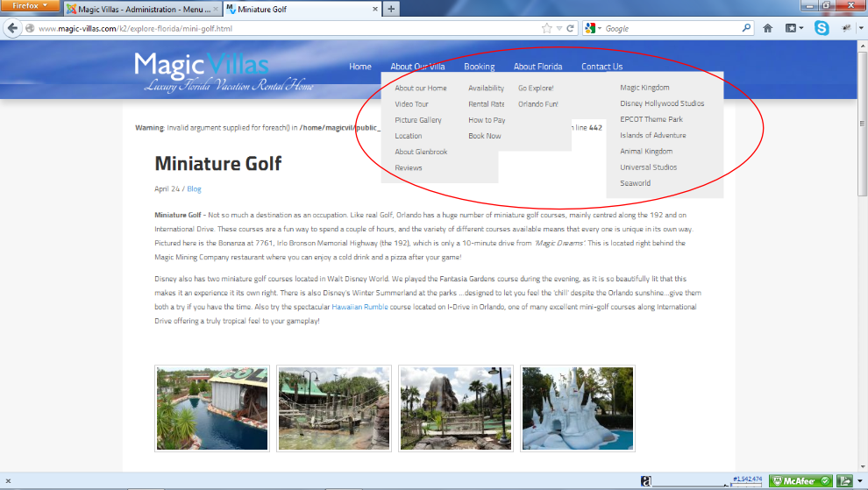Open the About Florida nav menu

click(x=537, y=67)
